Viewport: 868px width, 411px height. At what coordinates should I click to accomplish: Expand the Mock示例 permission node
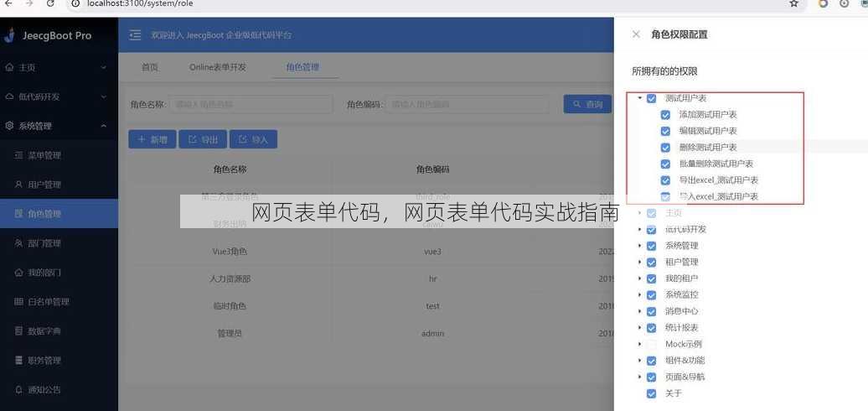pos(639,345)
